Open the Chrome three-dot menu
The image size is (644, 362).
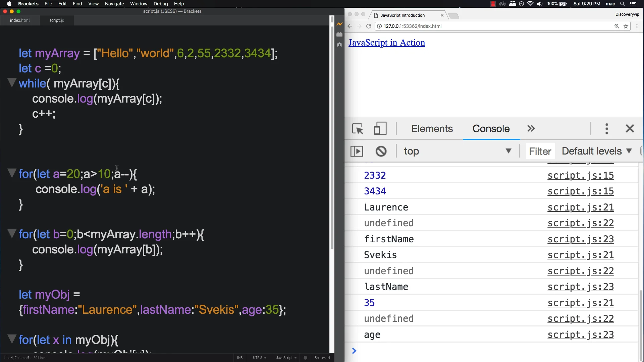[x=637, y=26]
